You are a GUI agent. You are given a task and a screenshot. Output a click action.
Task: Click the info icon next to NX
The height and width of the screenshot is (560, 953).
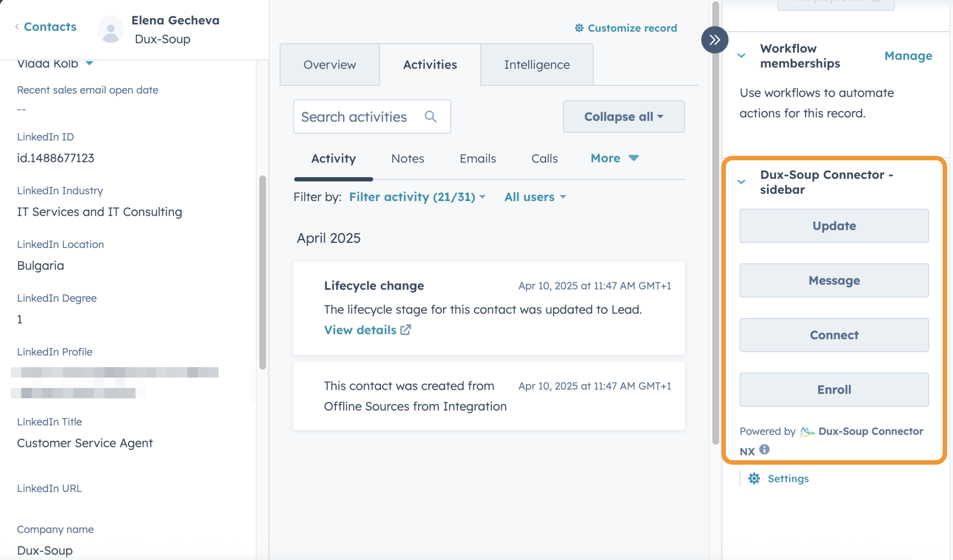764,450
